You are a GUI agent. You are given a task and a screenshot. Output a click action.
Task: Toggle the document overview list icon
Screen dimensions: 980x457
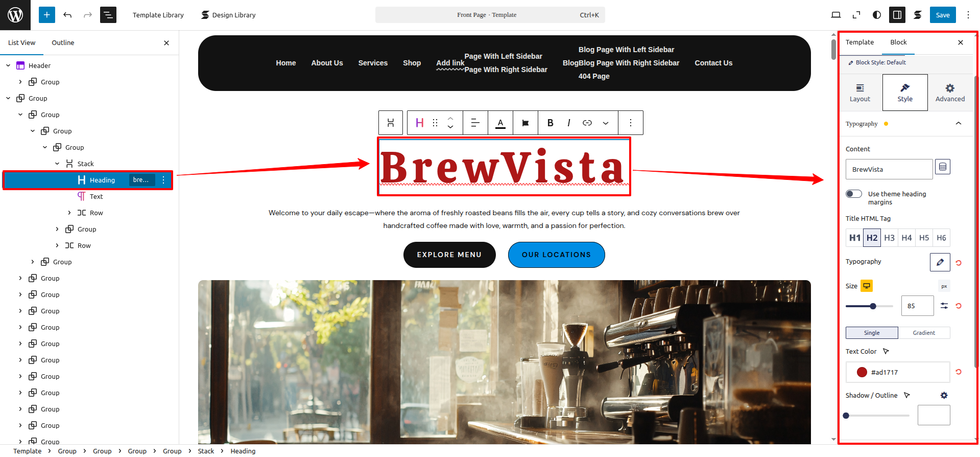pyautogui.click(x=108, y=15)
